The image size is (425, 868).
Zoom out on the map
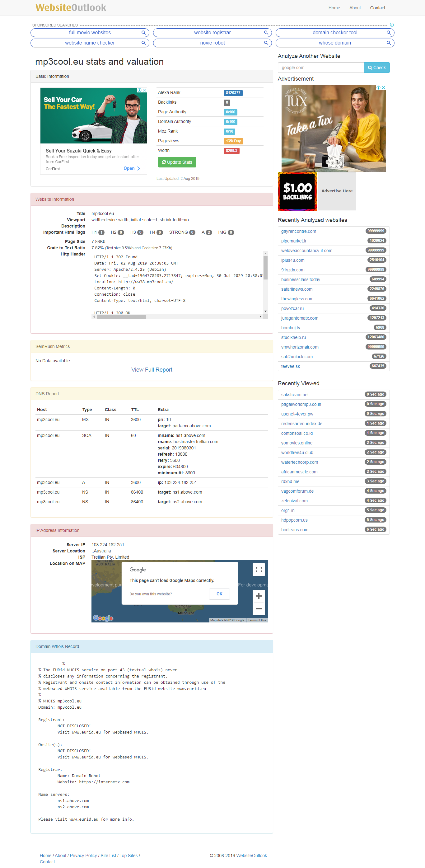[x=259, y=609]
